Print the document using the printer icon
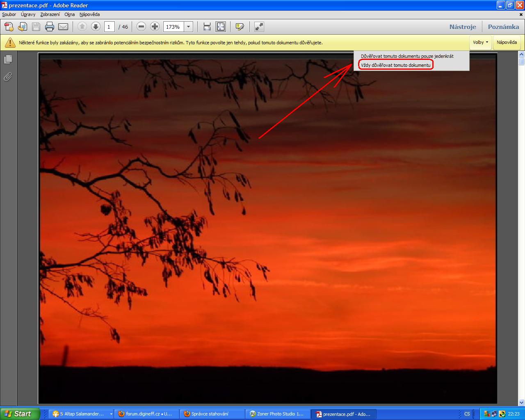 point(50,27)
